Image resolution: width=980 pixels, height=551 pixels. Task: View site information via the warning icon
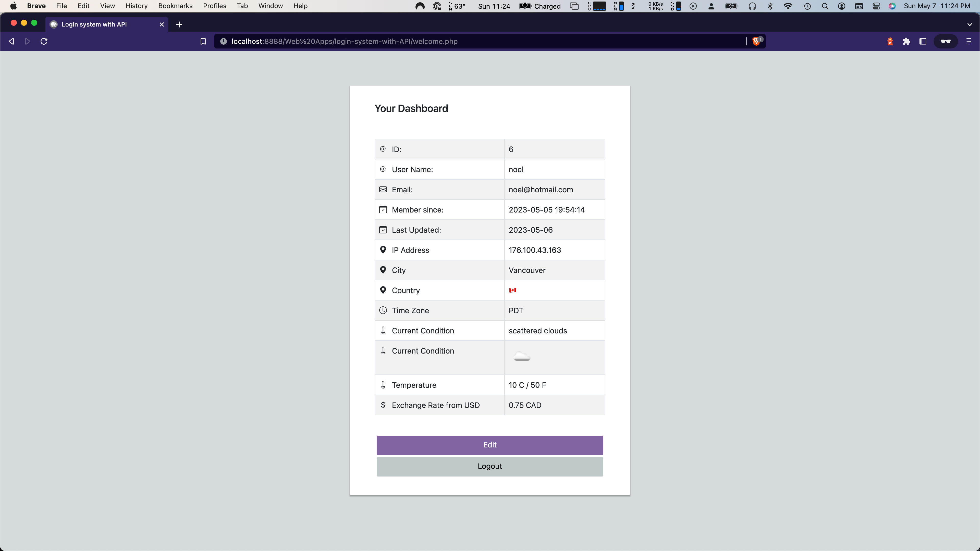tap(224, 41)
